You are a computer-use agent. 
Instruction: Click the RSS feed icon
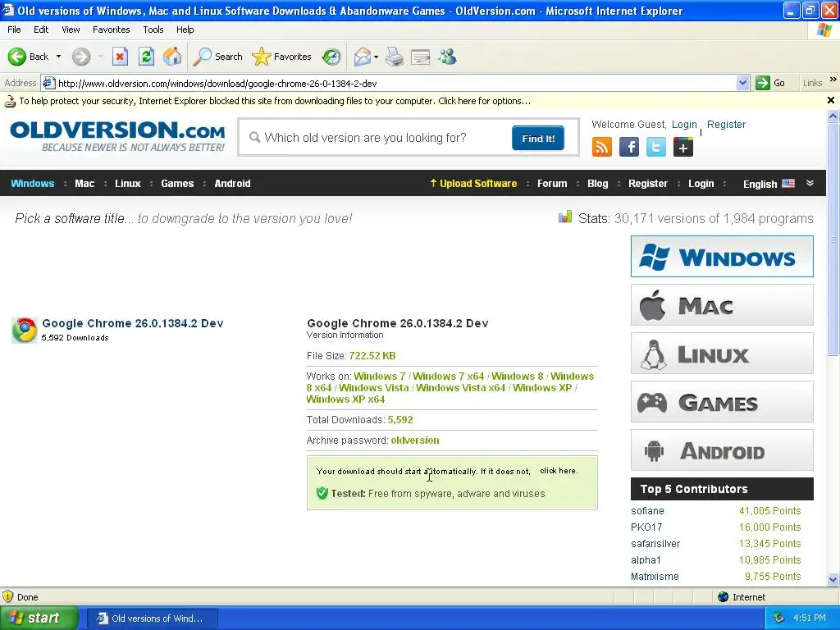pos(601,146)
